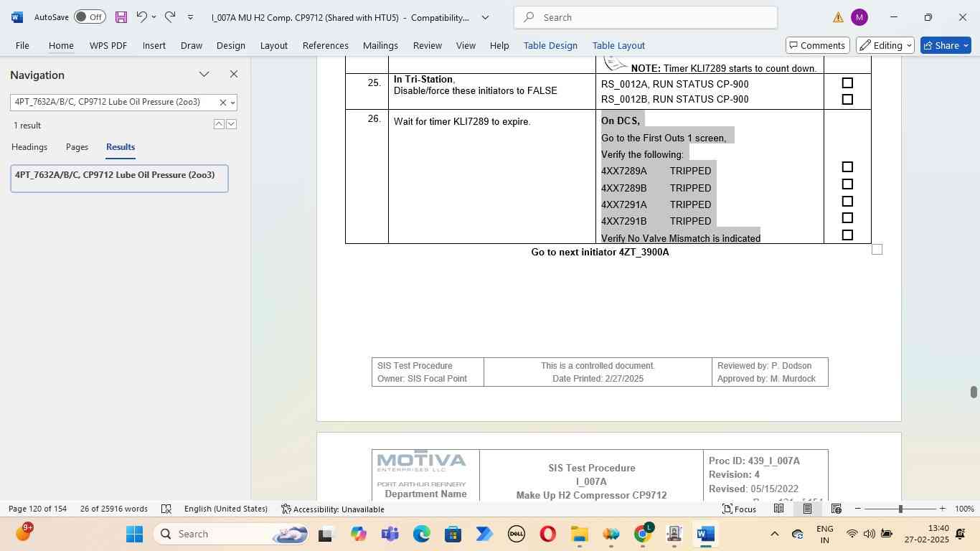Screen dimensions: 980x551
Task: Select the Results tab in Navigation
Action: pyautogui.click(x=121, y=147)
